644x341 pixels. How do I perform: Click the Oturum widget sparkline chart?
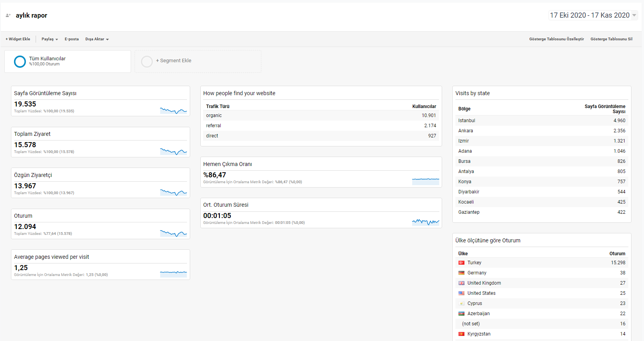pos(173,233)
